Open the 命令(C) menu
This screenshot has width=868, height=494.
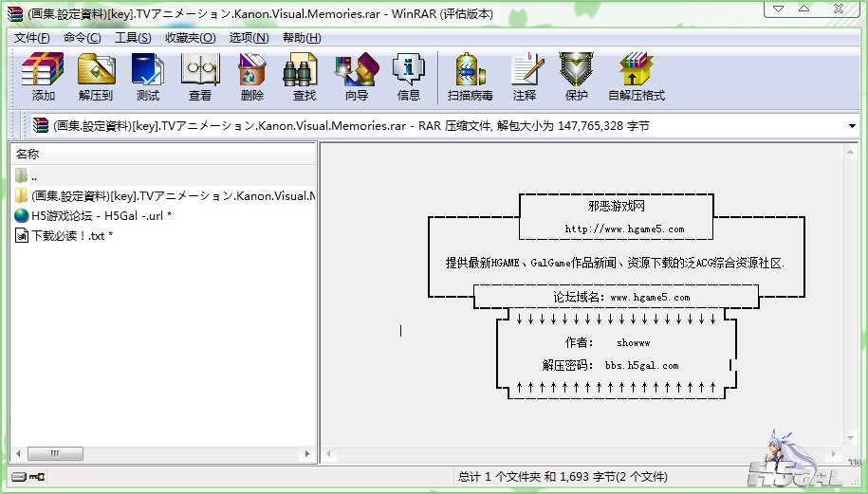click(x=82, y=38)
